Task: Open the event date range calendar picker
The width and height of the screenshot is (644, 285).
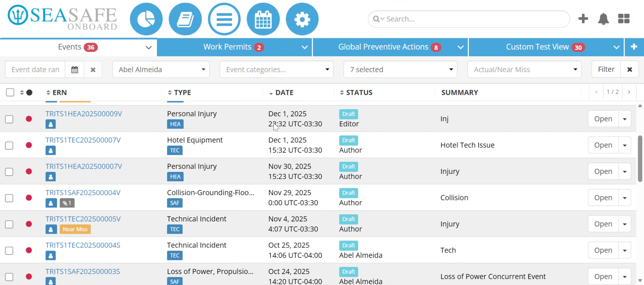Action: (74, 69)
